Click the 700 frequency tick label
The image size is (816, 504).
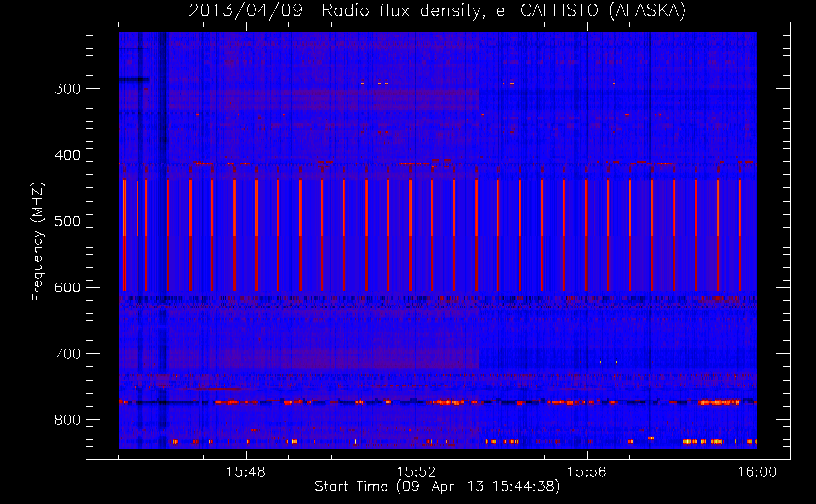68,354
